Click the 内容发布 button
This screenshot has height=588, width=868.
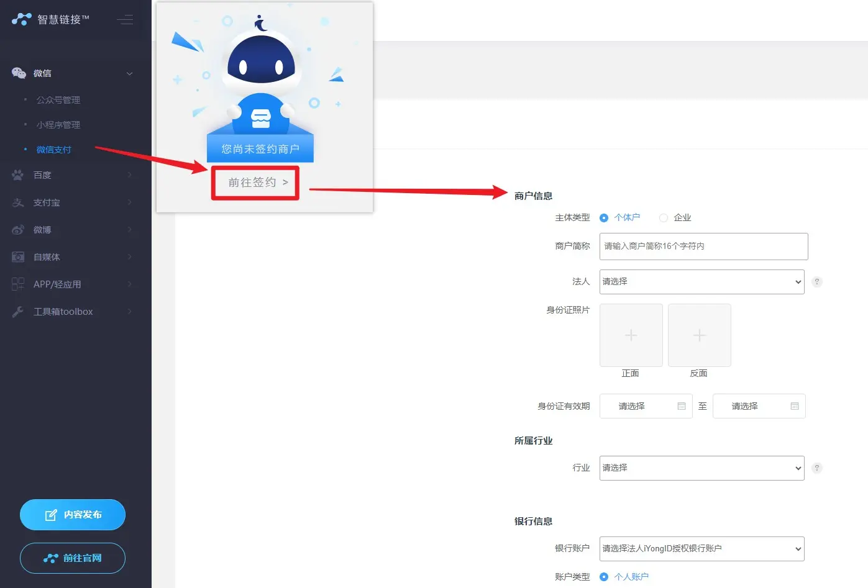pyautogui.click(x=73, y=515)
